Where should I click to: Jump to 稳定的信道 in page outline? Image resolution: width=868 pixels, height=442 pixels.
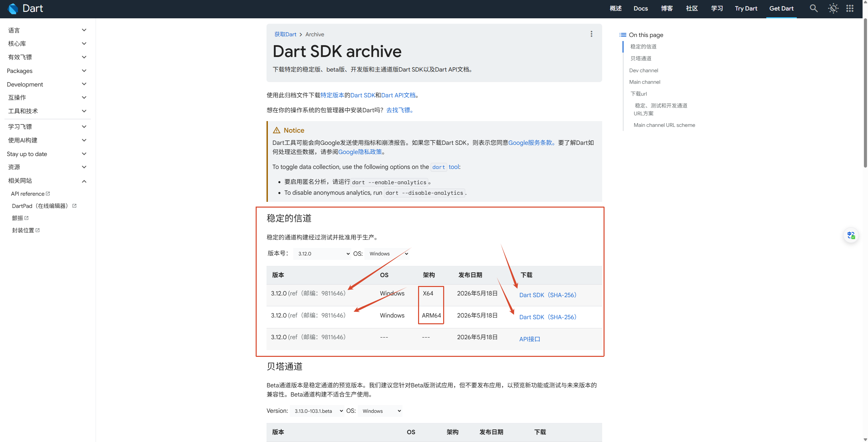(x=644, y=46)
